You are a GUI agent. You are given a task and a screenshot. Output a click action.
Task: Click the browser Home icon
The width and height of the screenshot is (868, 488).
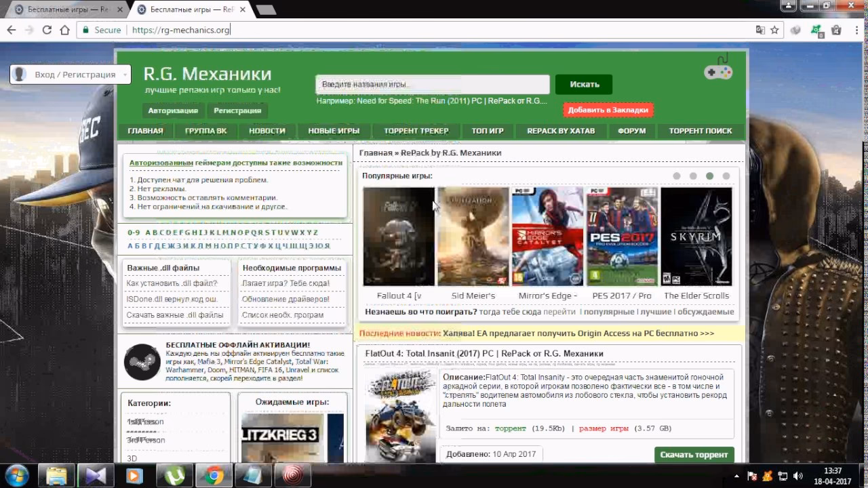click(x=64, y=30)
